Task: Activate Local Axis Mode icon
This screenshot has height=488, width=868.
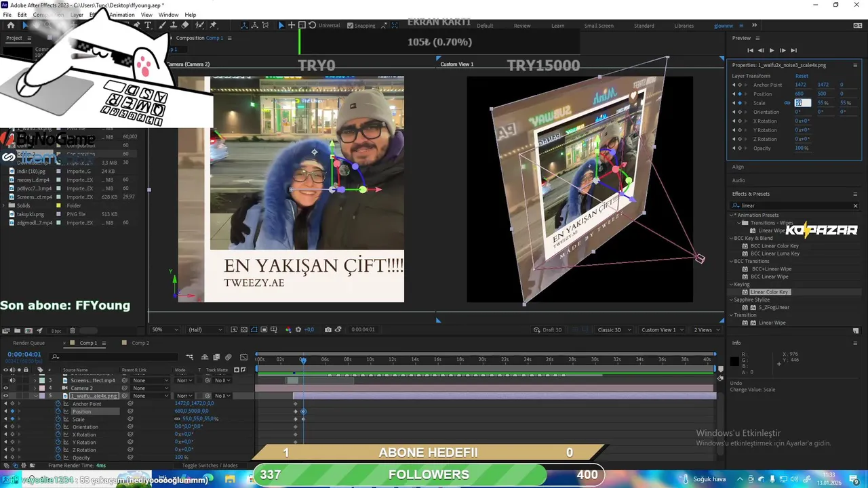Action: tap(244, 26)
